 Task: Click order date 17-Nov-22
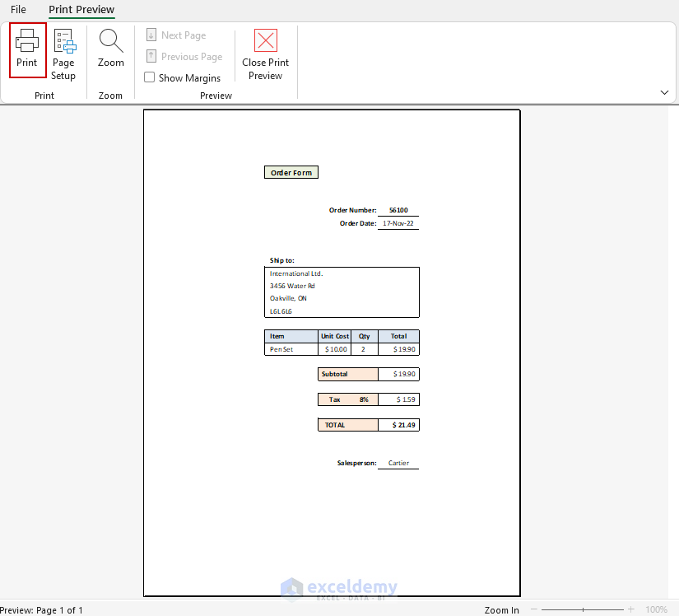pos(398,223)
